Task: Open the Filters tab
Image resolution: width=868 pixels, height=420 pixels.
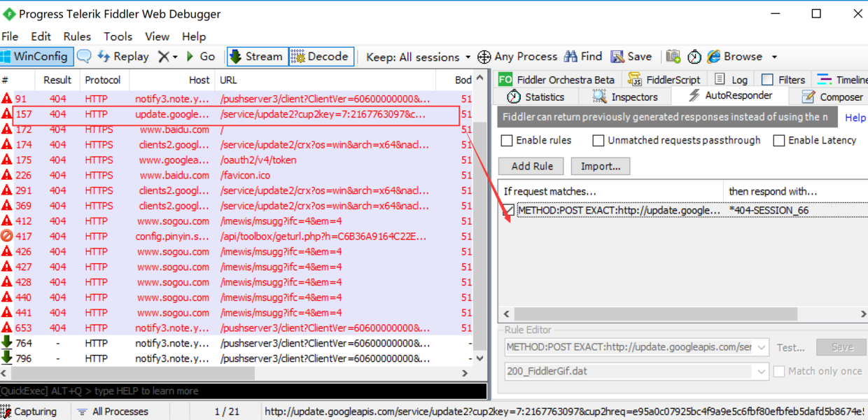Action: pyautogui.click(x=784, y=80)
